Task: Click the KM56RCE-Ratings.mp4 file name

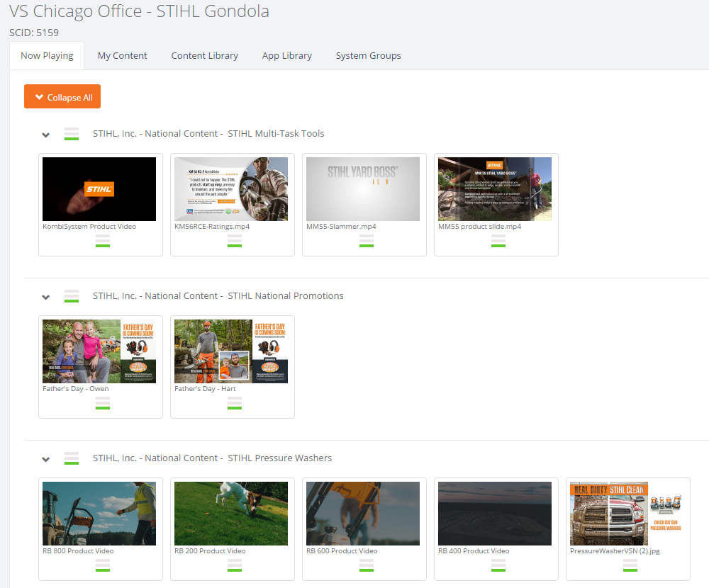Action: point(212,227)
